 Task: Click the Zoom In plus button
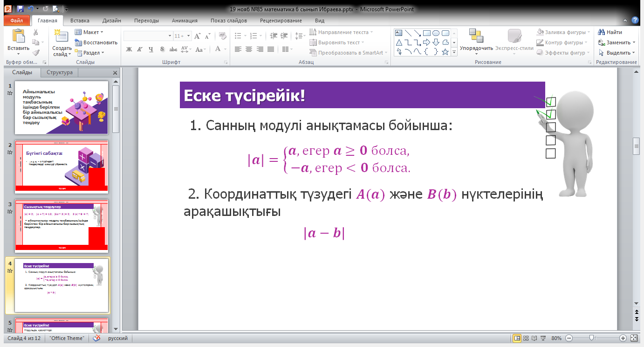(623, 338)
